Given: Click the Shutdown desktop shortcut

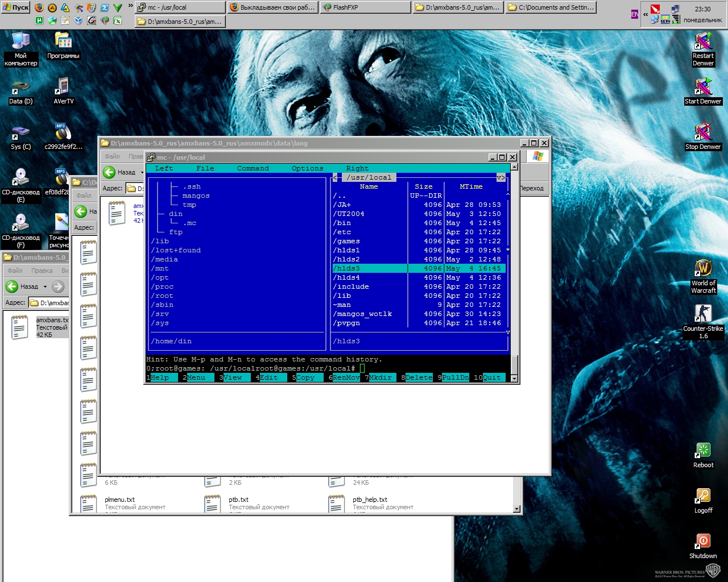Looking at the screenshot, I should coord(703,546).
